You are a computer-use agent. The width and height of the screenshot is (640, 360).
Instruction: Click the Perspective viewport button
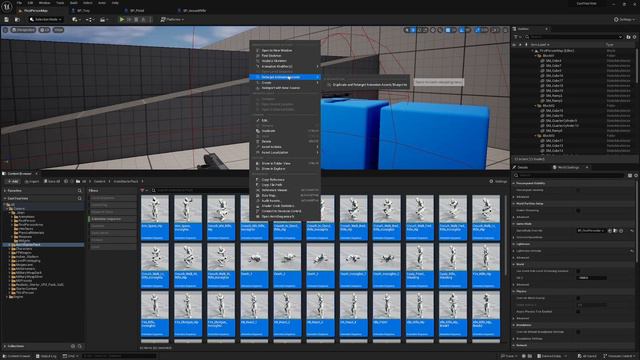23,30
